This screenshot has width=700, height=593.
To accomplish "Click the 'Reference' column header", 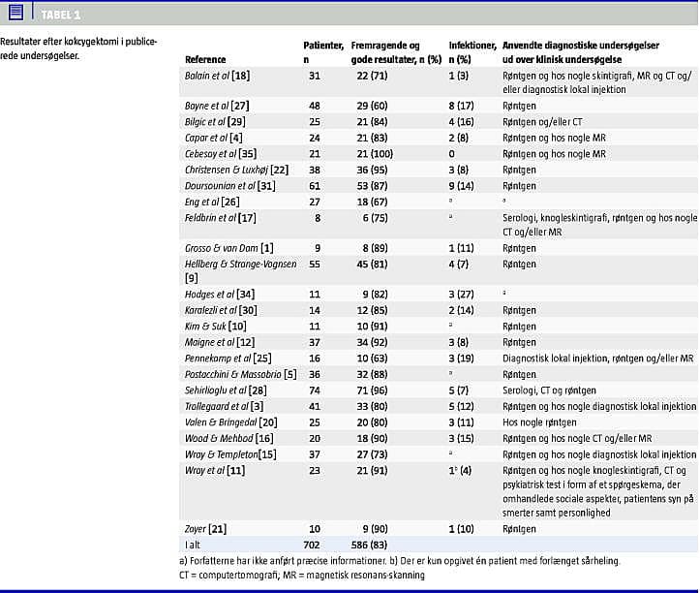I will (205, 59).
